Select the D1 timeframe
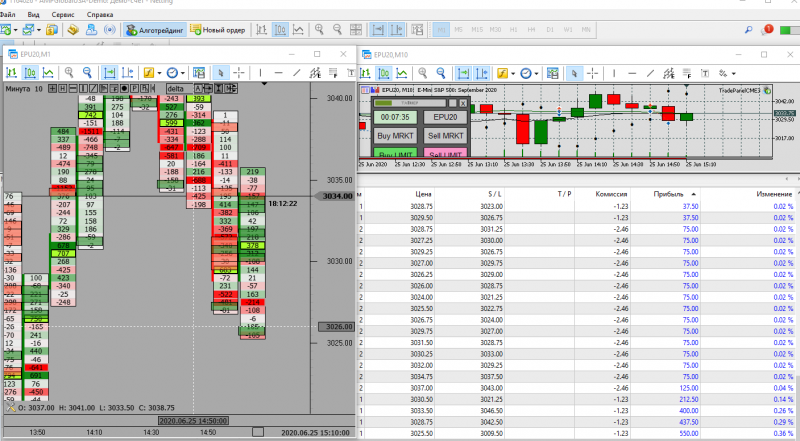The height and width of the screenshot is (441, 800). pyautogui.click(x=550, y=30)
